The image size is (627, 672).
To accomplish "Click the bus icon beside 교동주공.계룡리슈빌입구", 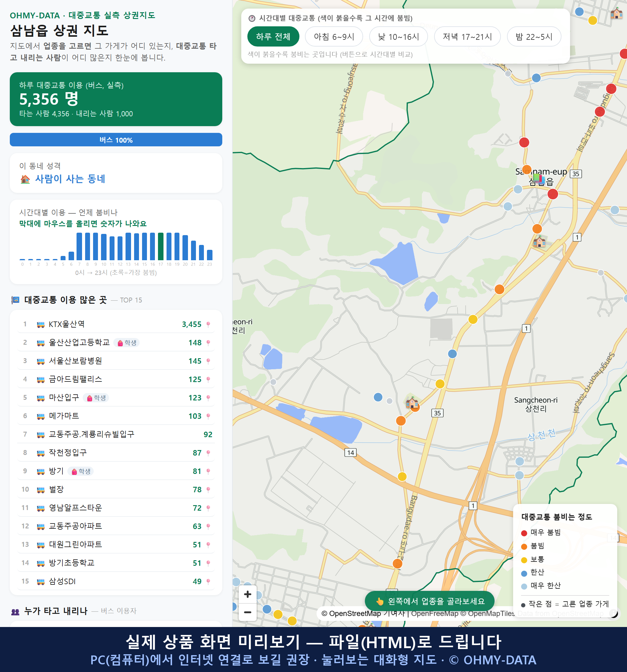I will [40, 435].
